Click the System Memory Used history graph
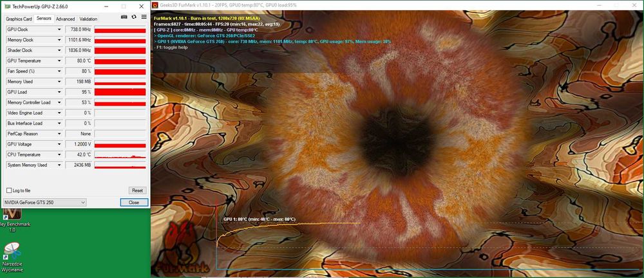644x278 pixels. (x=120, y=165)
